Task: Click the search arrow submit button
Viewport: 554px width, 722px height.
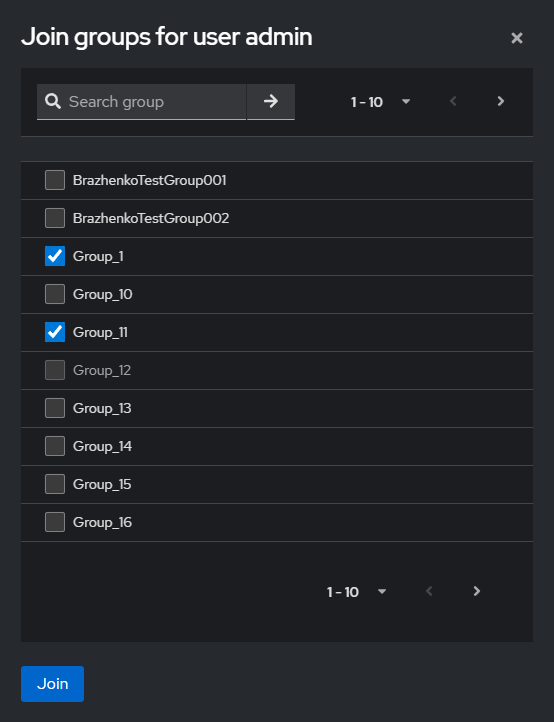Action: pyautogui.click(x=271, y=101)
